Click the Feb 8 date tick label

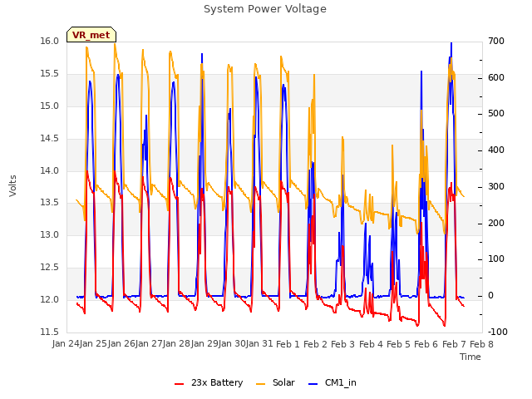(x=481, y=344)
